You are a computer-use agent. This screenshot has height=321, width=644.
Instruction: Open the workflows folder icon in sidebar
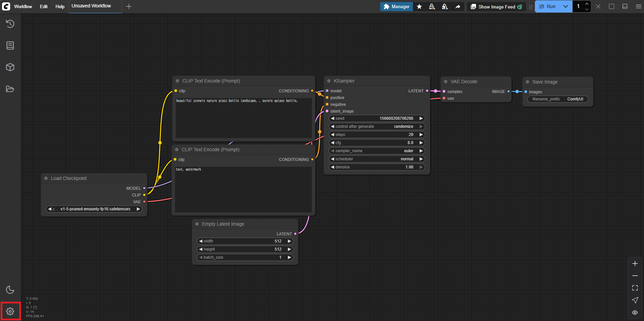[x=10, y=89]
